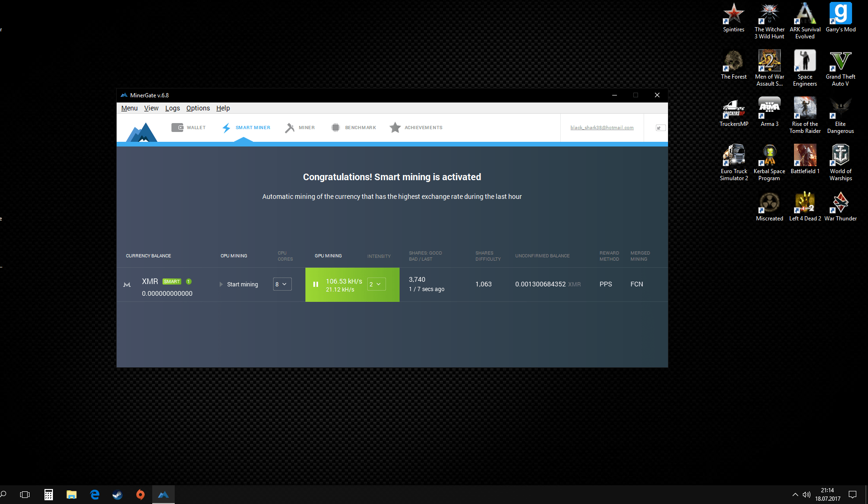Open the volume control in system tray
Viewport: 868px width, 504px height.
coord(806,495)
